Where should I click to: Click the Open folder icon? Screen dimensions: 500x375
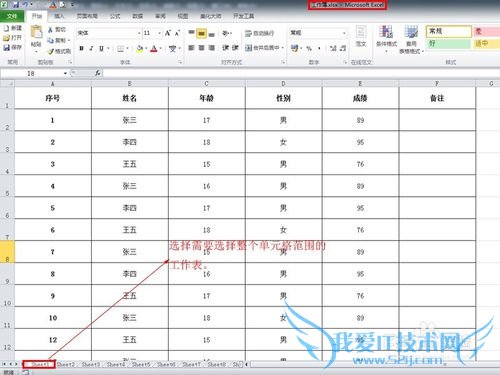point(7,38)
